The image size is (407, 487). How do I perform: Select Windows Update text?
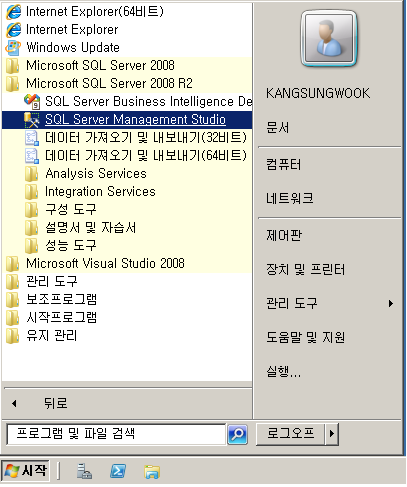(x=73, y=48)
